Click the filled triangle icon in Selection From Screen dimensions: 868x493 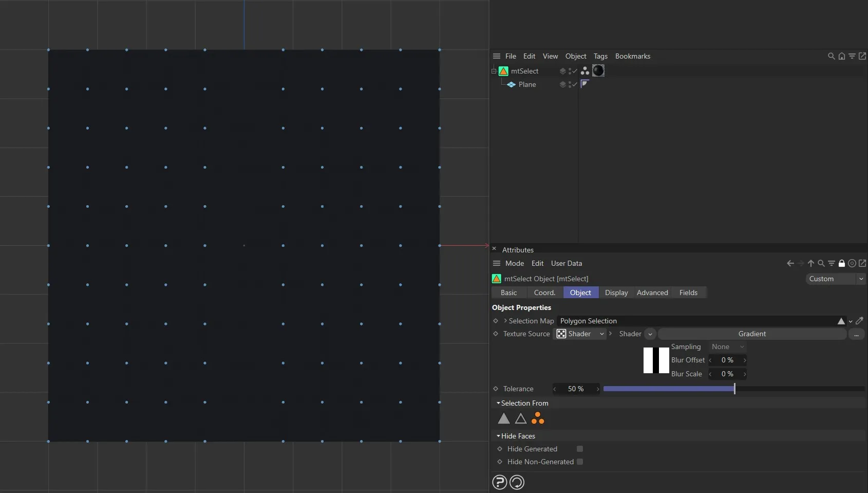click(504, 419)
